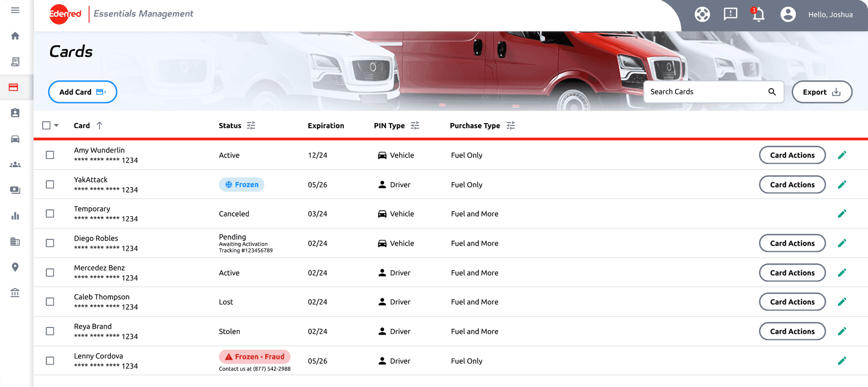Open the Cards section in sidebar
Viewport: 868px width, 387px height.
14,87
